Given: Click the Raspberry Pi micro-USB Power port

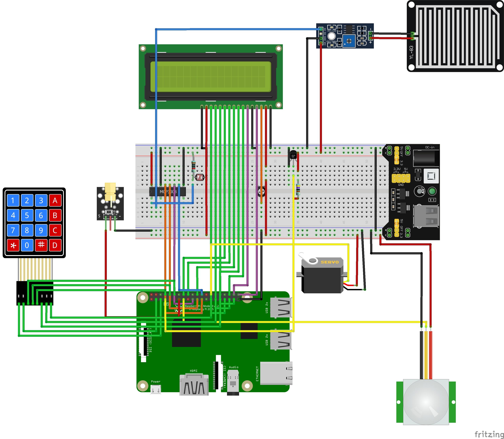Looking at the screenshot, I should pyautogui.click(x=155, y=389).
